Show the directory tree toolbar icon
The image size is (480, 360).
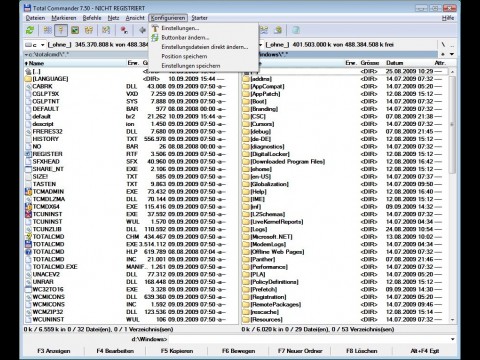[89, 30]
